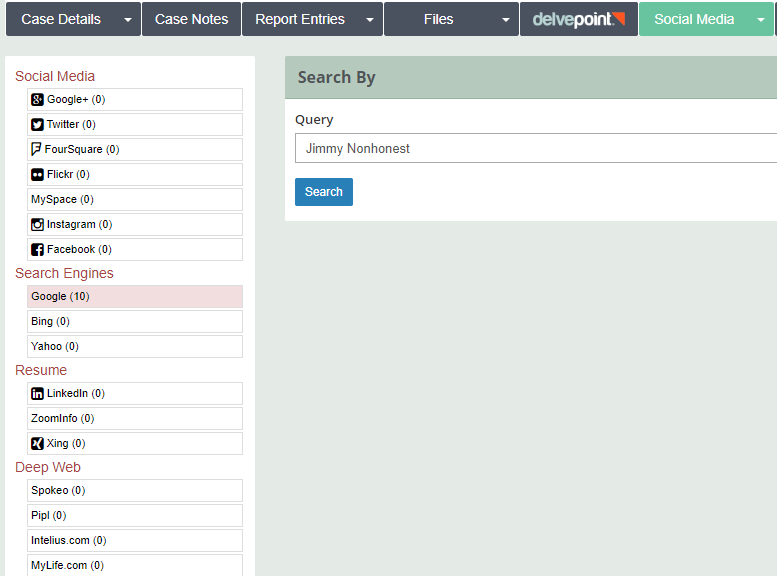Viewport: 777px width, 576px height.
Task: Select Instagram (0) source
Action: point(135,225)
